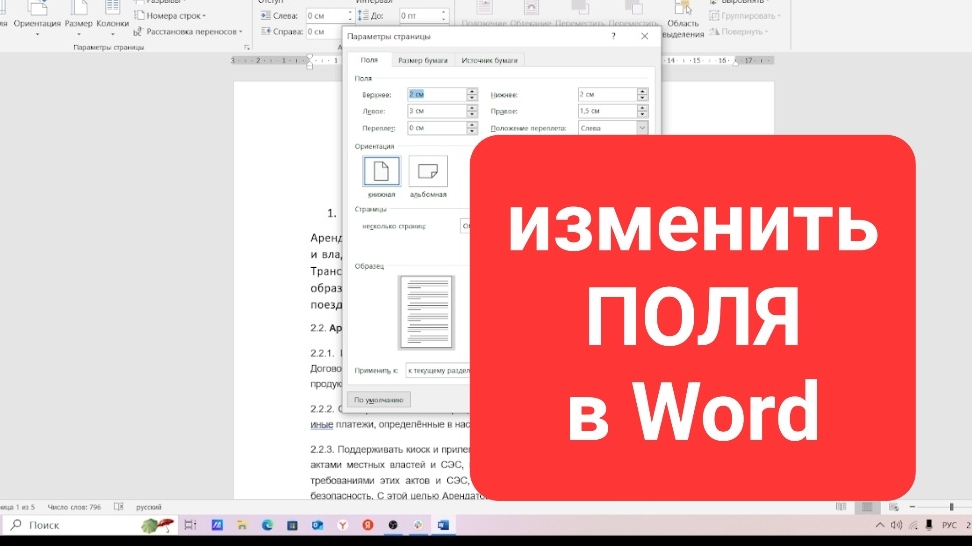The image size is (972, 546).
Task: Switch to the Размер бумаги tab
Action: click(x=423, y=60)
